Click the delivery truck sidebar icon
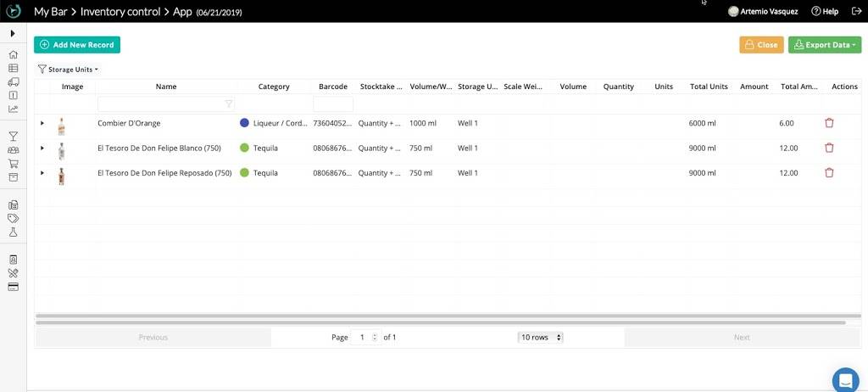868x392 pixels. coord(13,81)
